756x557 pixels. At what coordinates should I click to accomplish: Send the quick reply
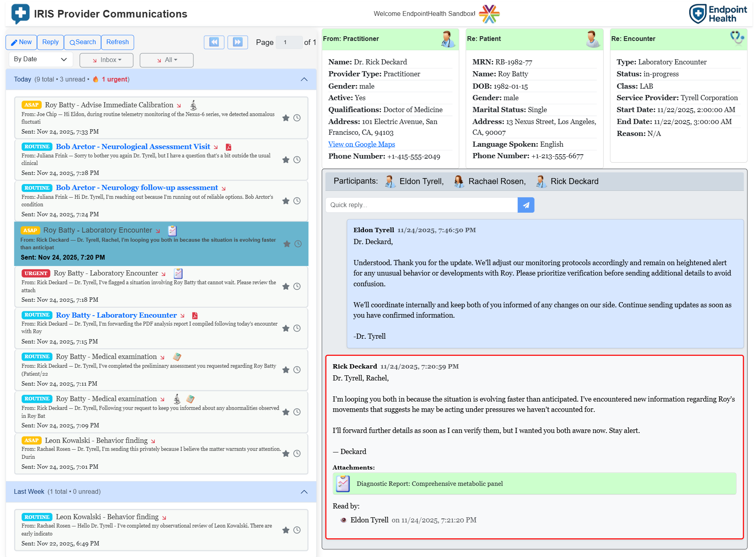point(526,205)
